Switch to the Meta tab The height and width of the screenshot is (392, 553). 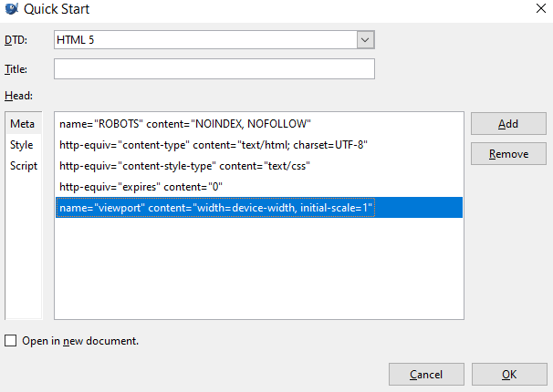(22, 124)
